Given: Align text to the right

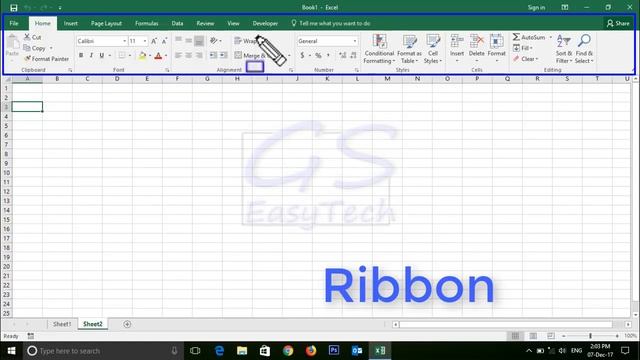Looking at the screenshot, I should pyautogui.click(x=199, y=55).
